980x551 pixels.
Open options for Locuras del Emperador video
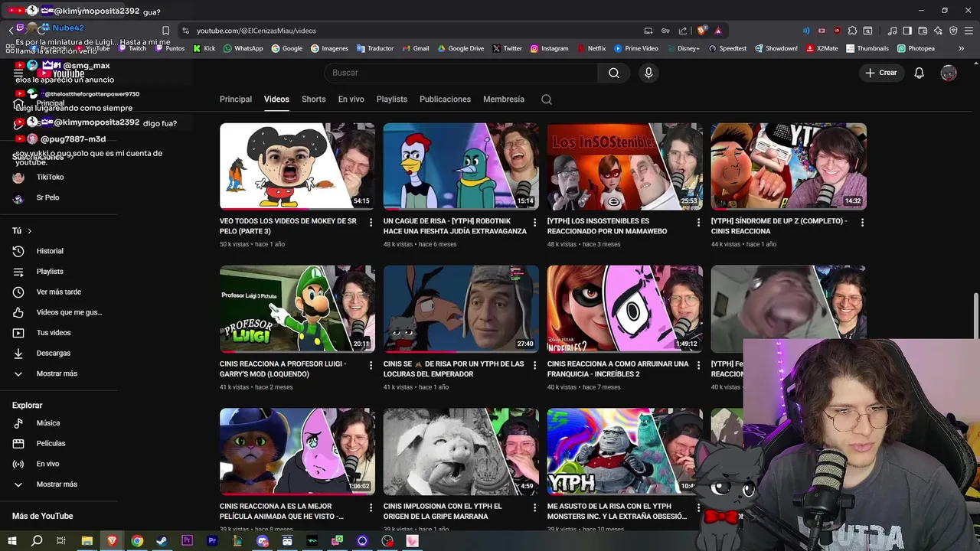coord(534,365)
